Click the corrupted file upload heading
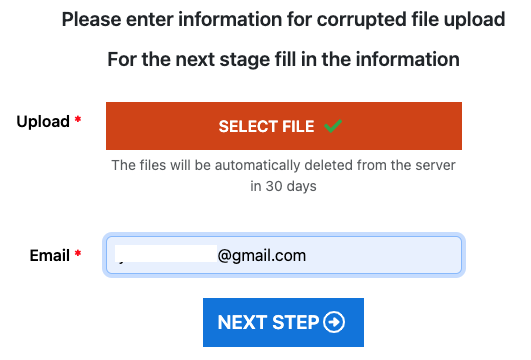Screen dimensions: 531x360 pyautogui.click(x=283, y=19)
